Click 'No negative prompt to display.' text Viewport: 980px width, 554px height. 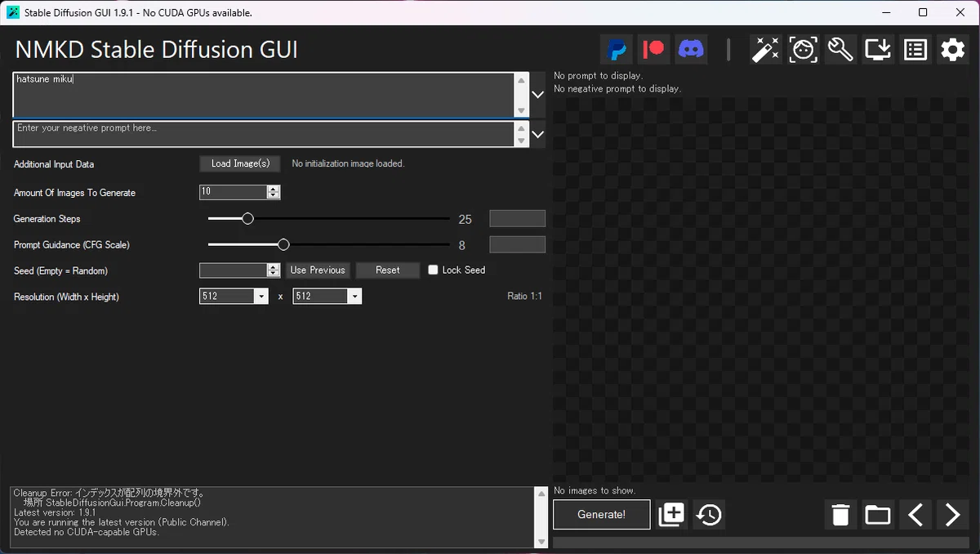point(617,88)
